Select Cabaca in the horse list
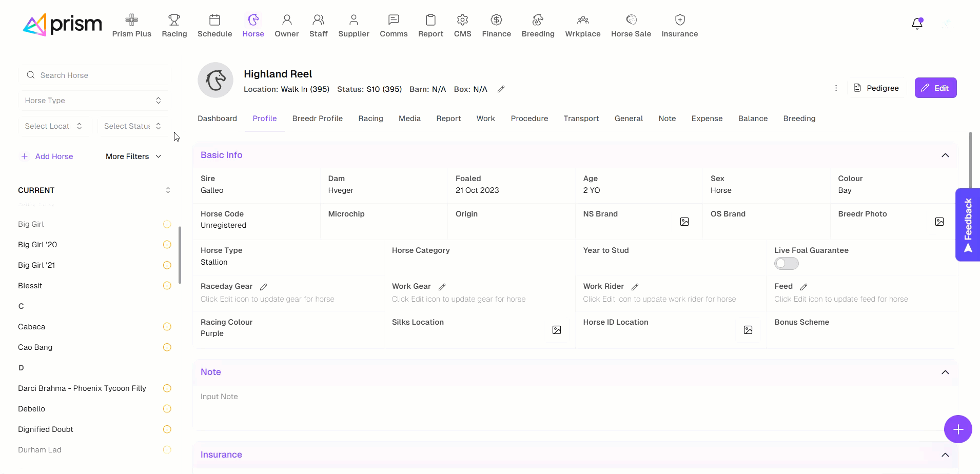This screenshot has width=980, height=474. pyautogui.click(x=32, y=327)
